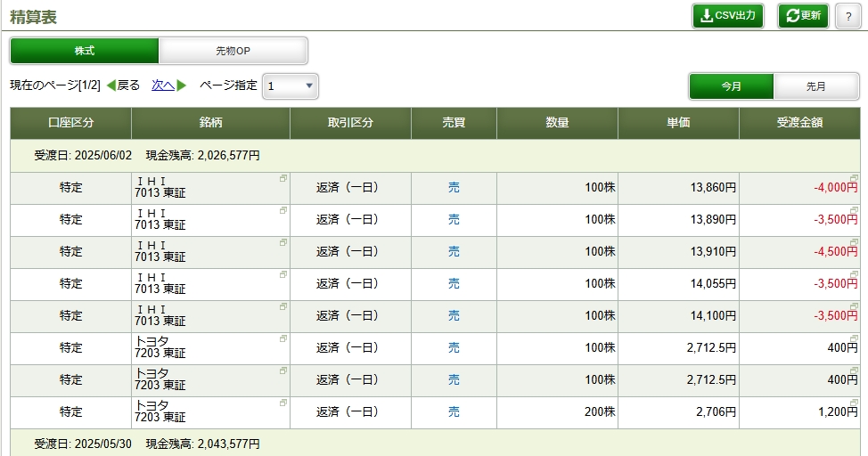Switch to 今月 view
Screen dimensions: 868x456
[x=731, y=86]
